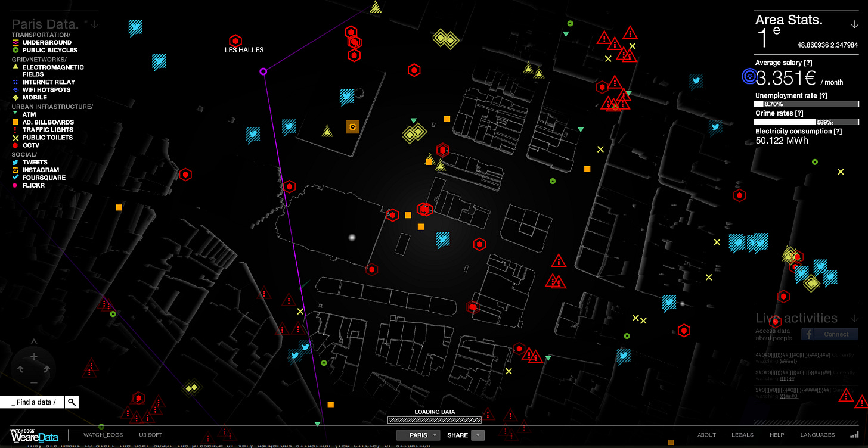Toggle the Electromagnetic Fields layer
868x448 pixels.
point(48,71)
